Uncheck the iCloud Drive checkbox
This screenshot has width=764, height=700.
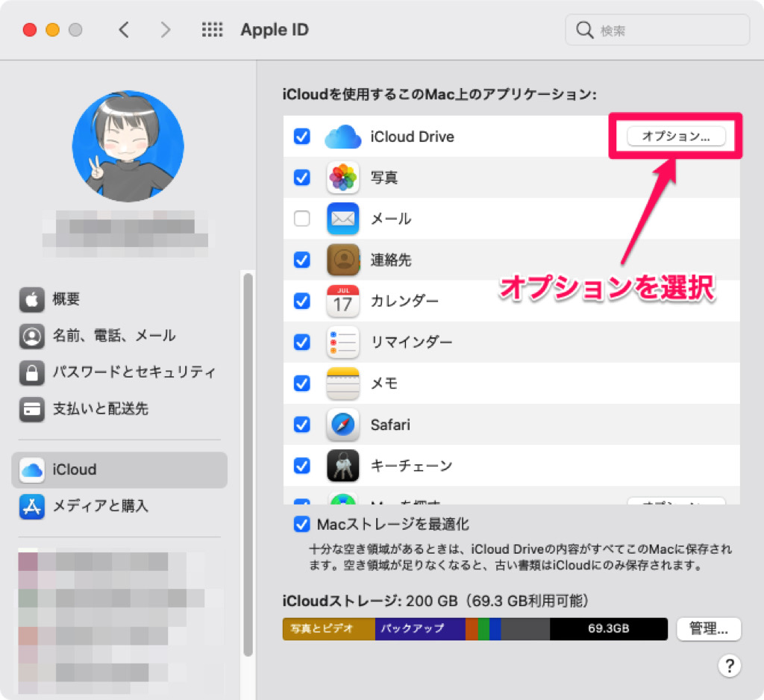click(x=302, y=137)
